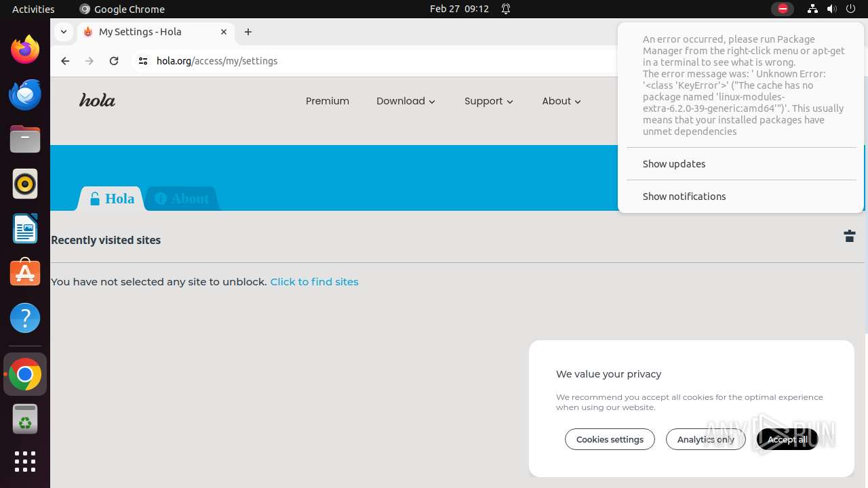The image size is (868, 488).
Task: Click the power icon in top bar
Action: click(850, 9)
